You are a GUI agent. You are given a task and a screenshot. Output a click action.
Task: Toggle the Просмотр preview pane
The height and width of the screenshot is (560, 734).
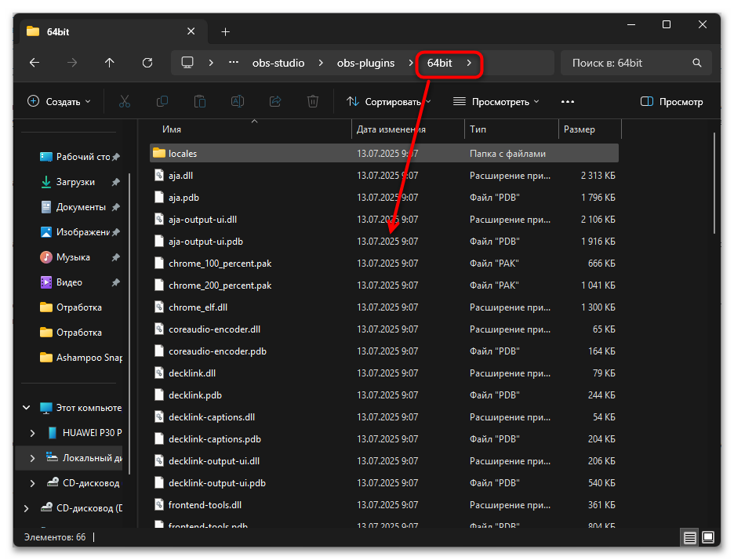click(x=671, y=101)
